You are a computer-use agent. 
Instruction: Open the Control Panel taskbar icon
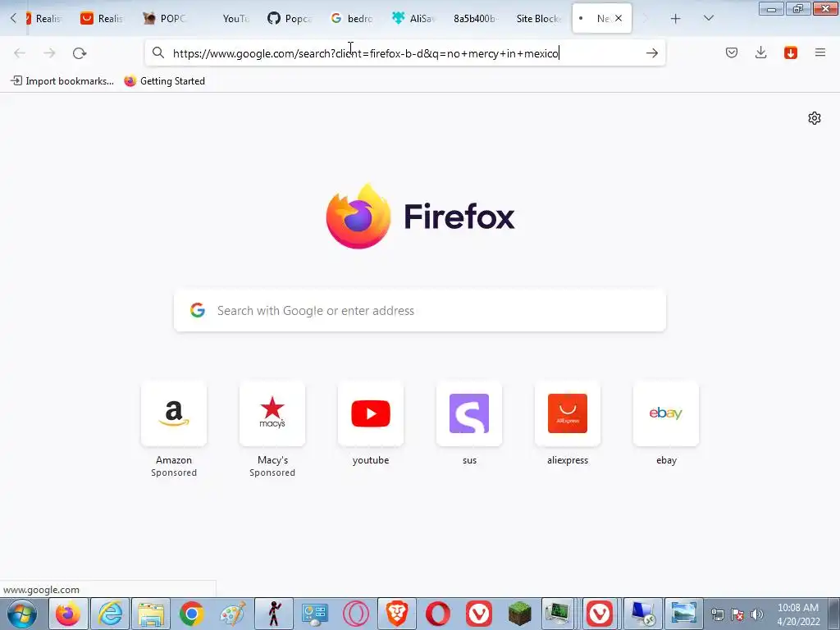[314, 614]
